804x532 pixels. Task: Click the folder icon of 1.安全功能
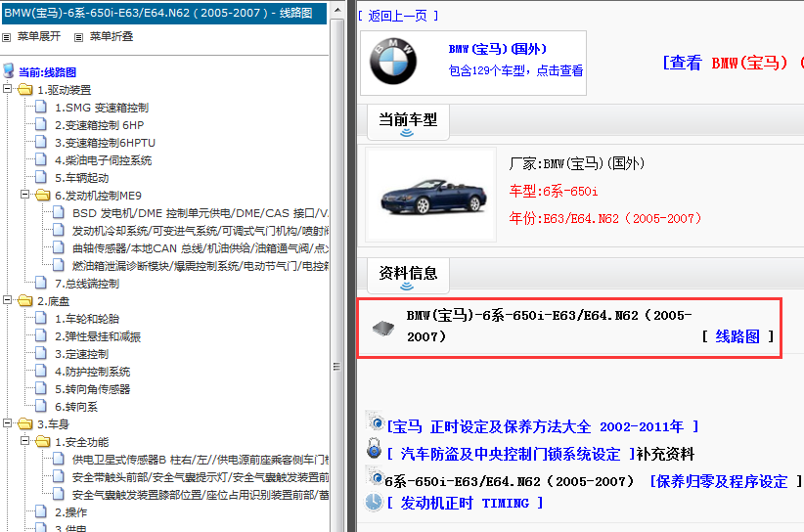pyautogui.click(x=43, y=441)
